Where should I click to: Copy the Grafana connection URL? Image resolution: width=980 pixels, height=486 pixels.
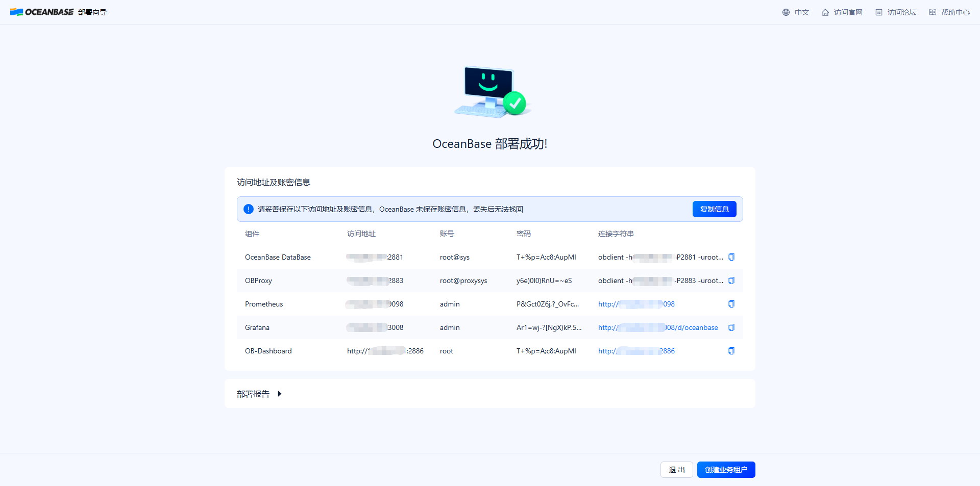coord(731,327)
